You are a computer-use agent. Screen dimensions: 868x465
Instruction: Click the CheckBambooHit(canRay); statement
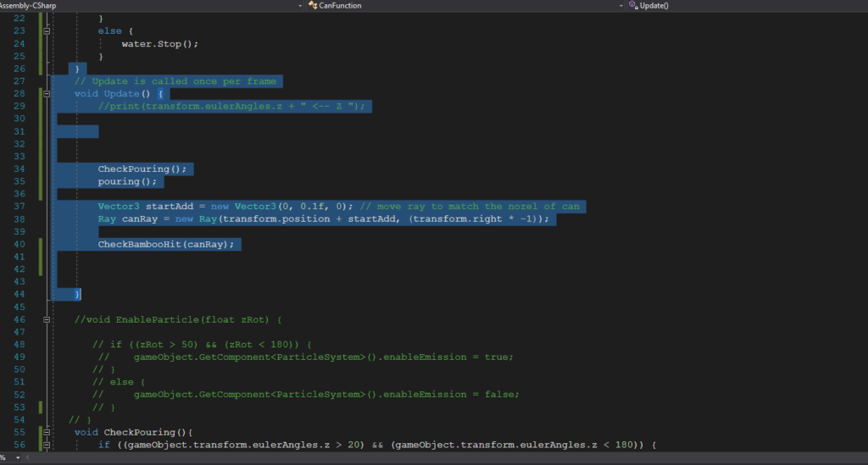[x=166, y=245]
